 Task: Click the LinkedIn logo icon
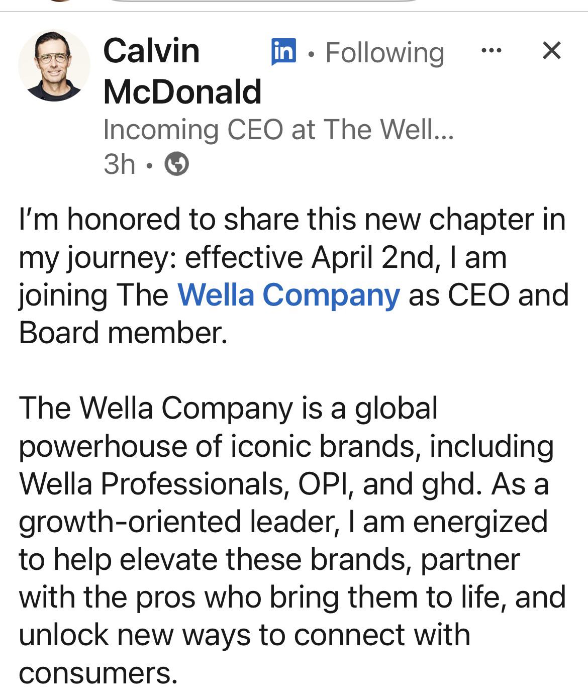(x=283, y=52)
